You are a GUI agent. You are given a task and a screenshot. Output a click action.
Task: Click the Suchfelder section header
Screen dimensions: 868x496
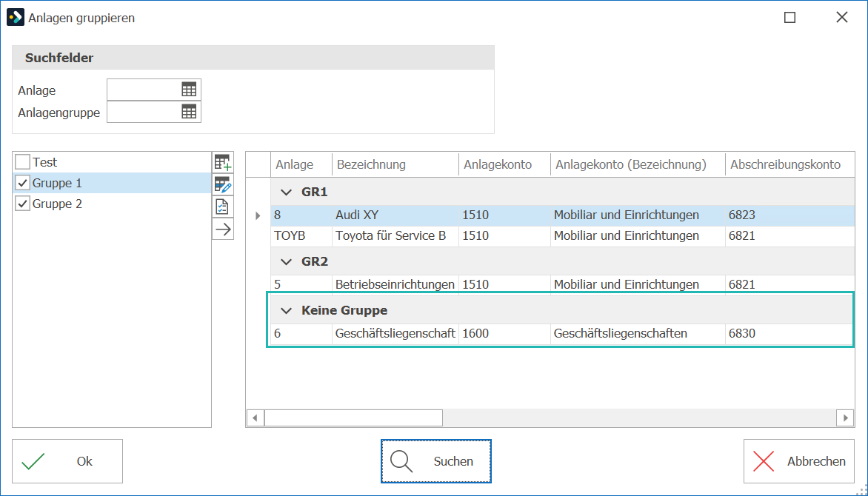click(253, 58)
